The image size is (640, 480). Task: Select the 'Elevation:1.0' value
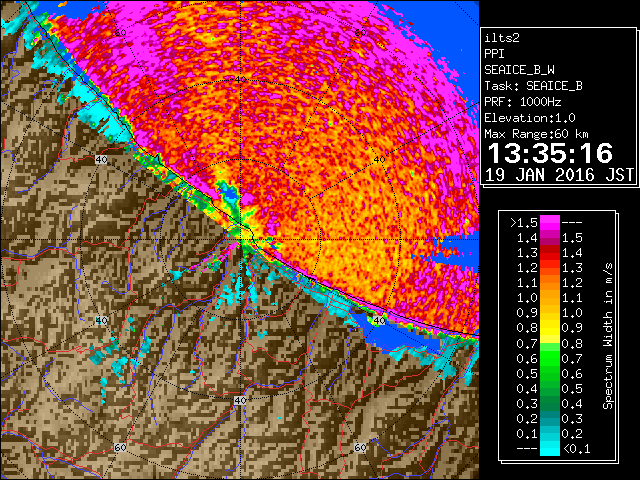(530, 118)
